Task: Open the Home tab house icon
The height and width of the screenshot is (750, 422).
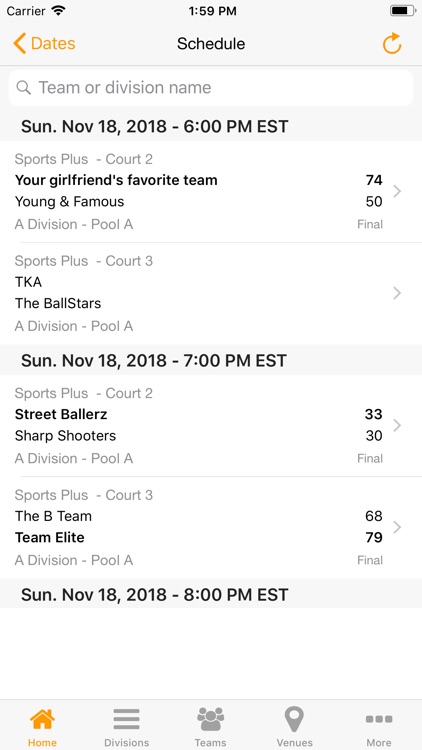Action: point(42,719)
